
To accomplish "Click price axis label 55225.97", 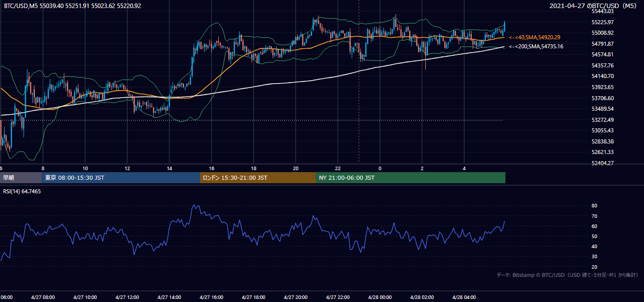I will [602, 22].
